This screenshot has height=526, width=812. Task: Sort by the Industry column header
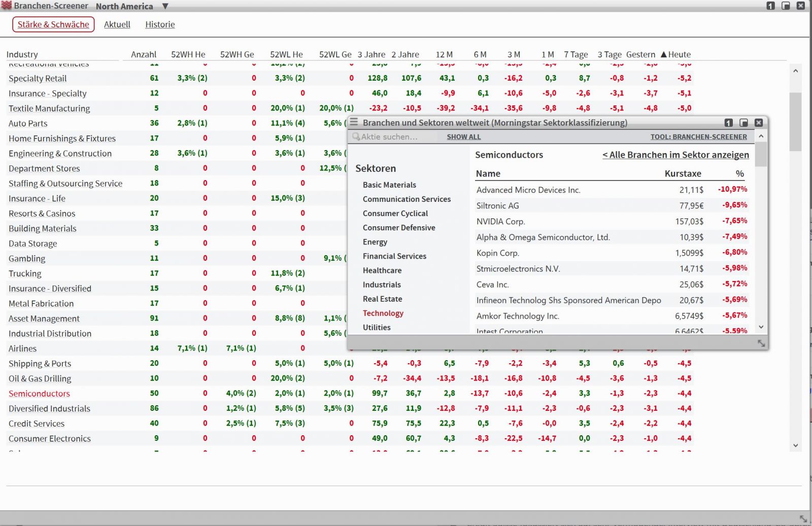22,54
